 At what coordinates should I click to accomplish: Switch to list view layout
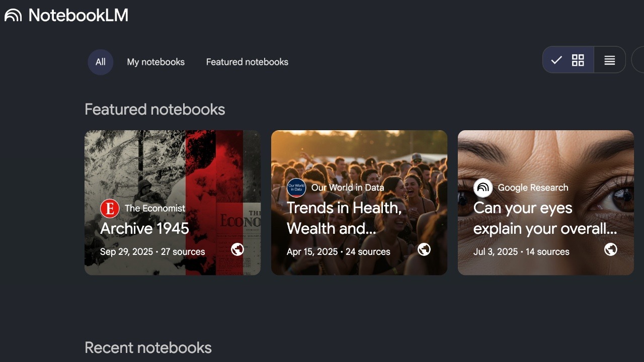tap(609, 60)
